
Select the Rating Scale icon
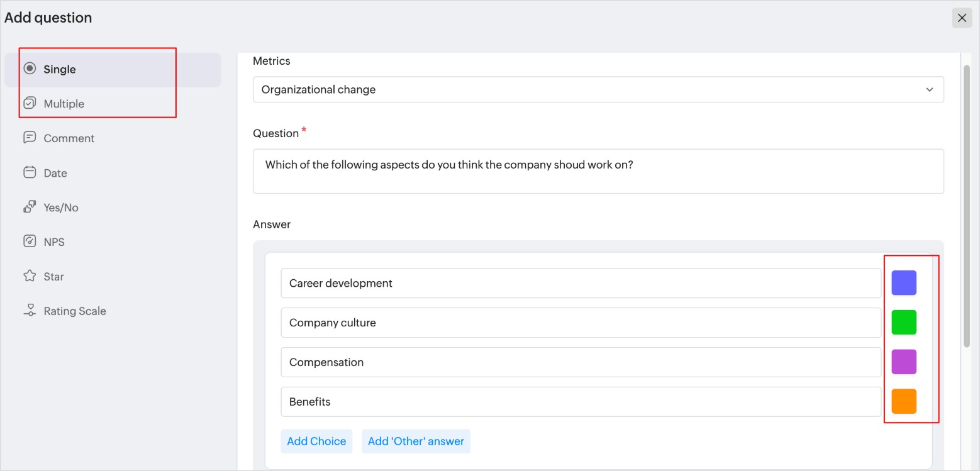tap(30, 311)
